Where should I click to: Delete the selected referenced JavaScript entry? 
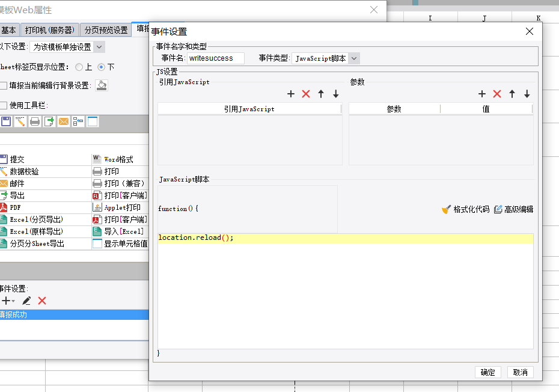[x=306, y=94]
